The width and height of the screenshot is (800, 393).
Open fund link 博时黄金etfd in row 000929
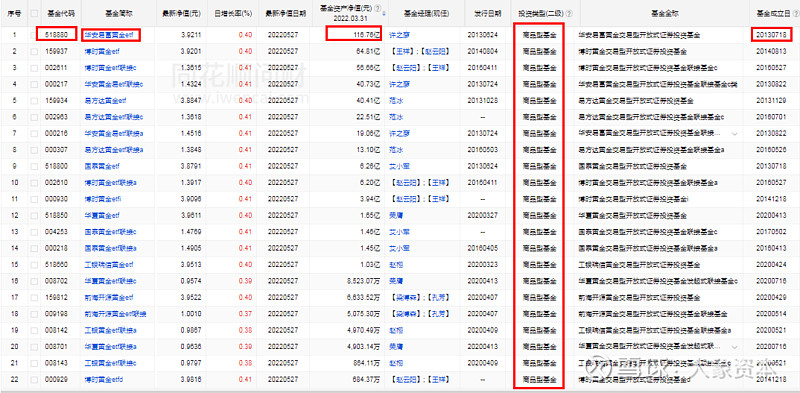click(x=104, y=379)
